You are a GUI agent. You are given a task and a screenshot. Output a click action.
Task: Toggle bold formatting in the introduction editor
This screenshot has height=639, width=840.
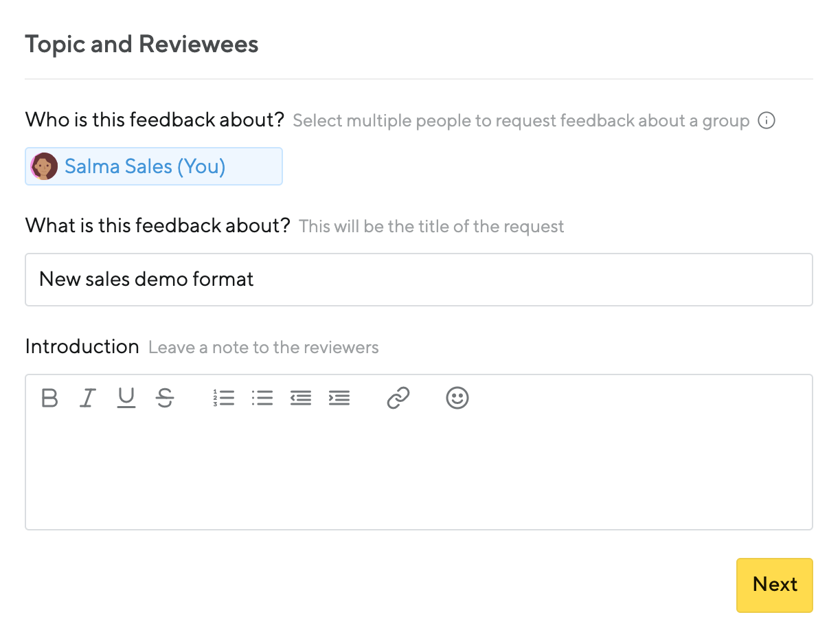pyautogui.click(x=49, y=398)
